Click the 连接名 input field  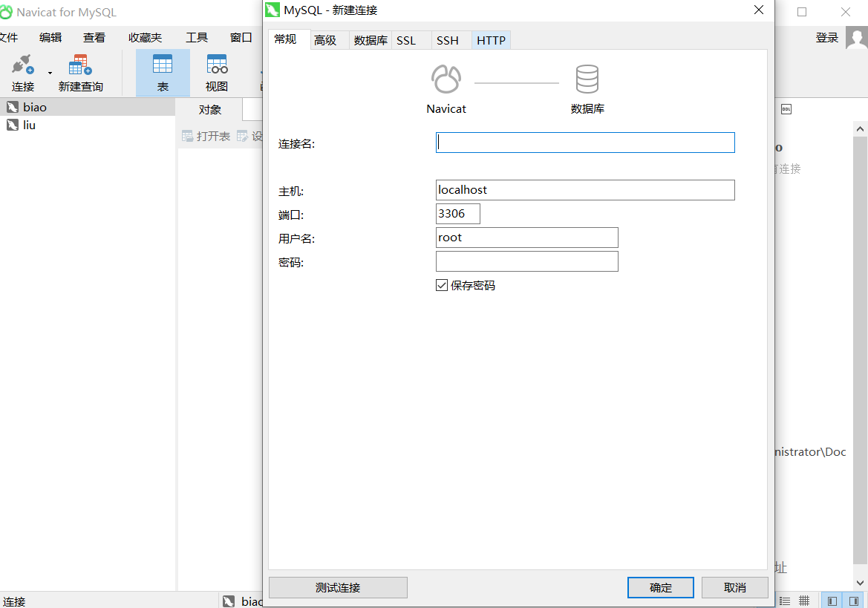(x=585, y=143)
